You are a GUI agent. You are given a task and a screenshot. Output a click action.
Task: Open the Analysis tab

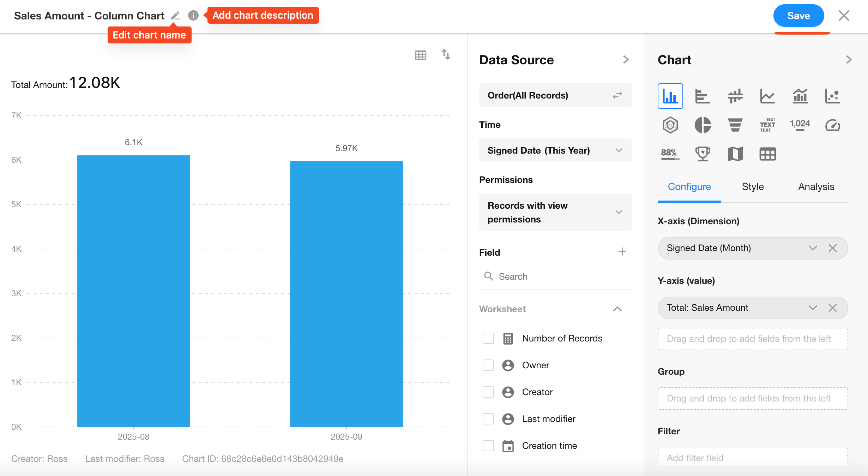click(x=816, y=187)
